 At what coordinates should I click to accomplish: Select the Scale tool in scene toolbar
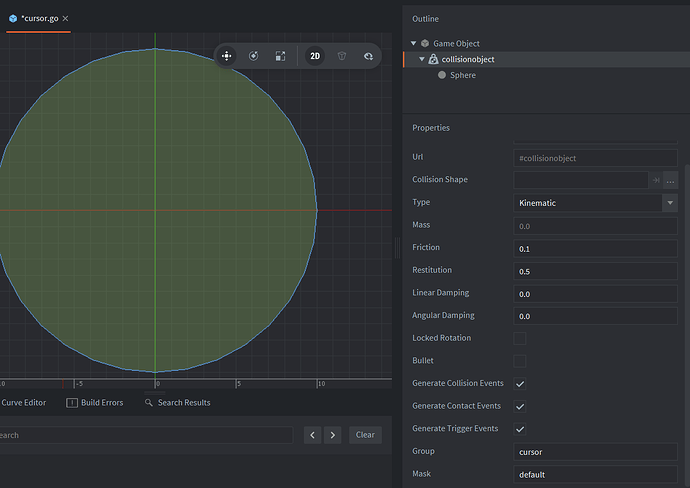point(280,56)
